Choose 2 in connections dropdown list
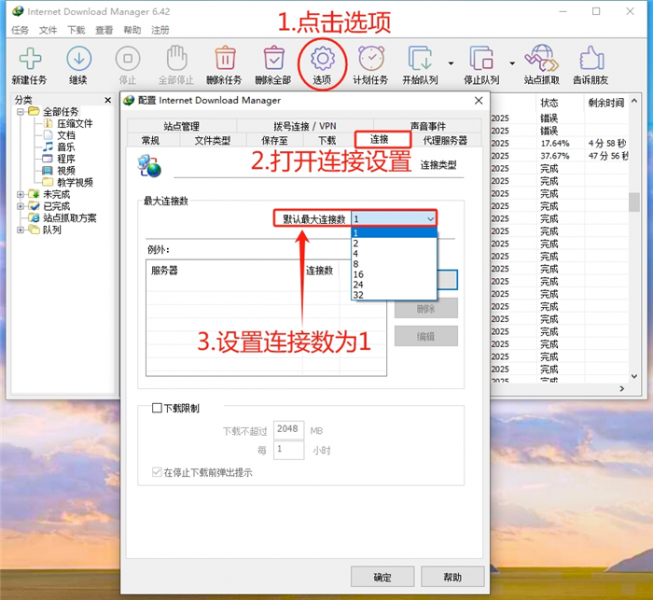Screen dimensions: 653x600 pyautogui.click(x=394, y=243)
